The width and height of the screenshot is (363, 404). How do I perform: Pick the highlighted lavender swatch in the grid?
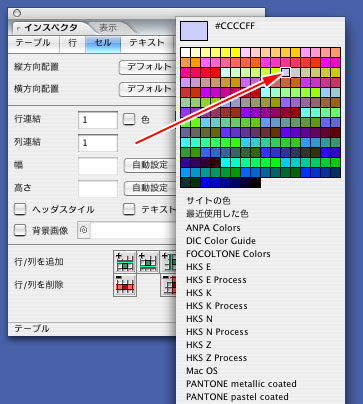tap(285, 72)
